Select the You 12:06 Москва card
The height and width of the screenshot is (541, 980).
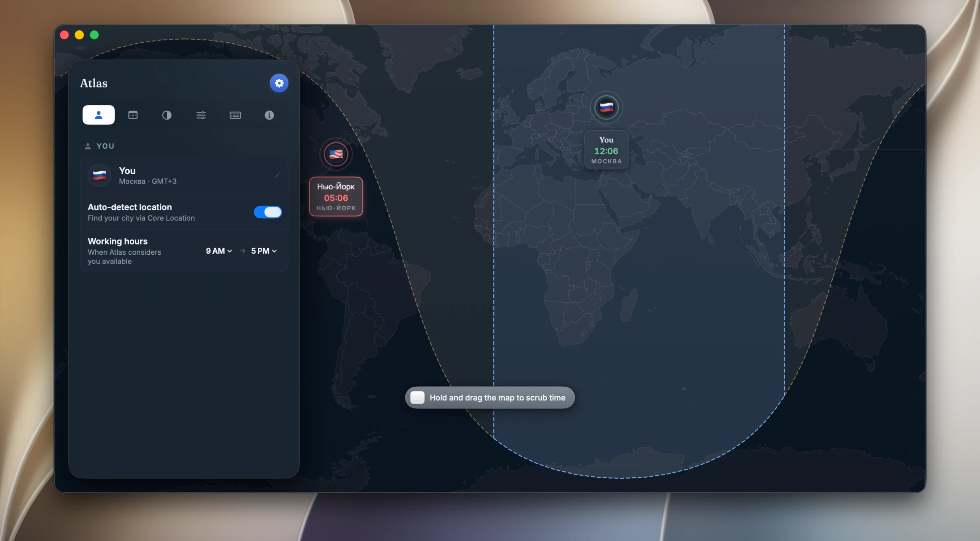[606, 150]
